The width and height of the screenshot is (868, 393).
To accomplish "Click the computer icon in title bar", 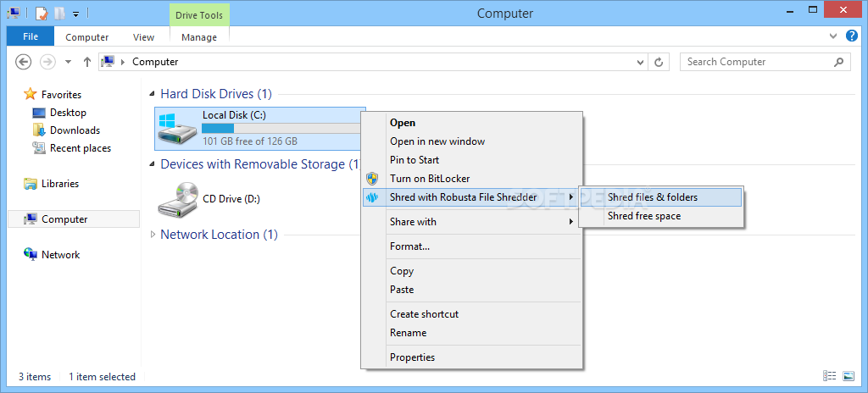I will point(14,12).
